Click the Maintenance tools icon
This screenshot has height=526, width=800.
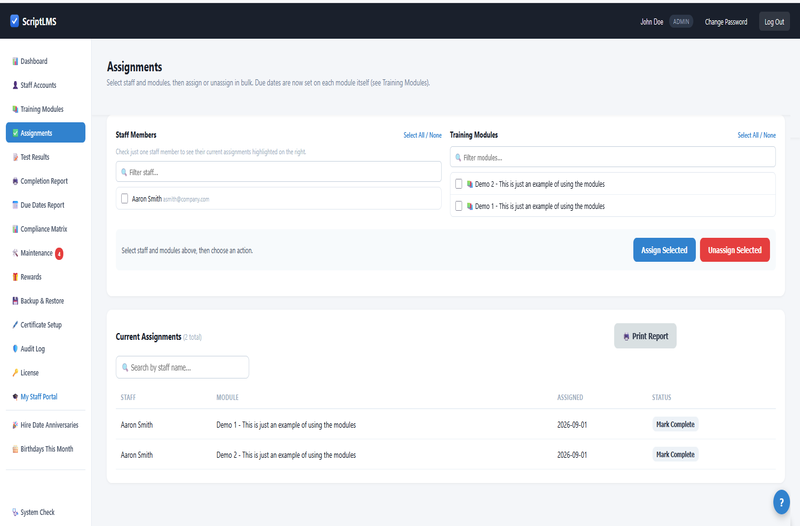tap(15, 253)
